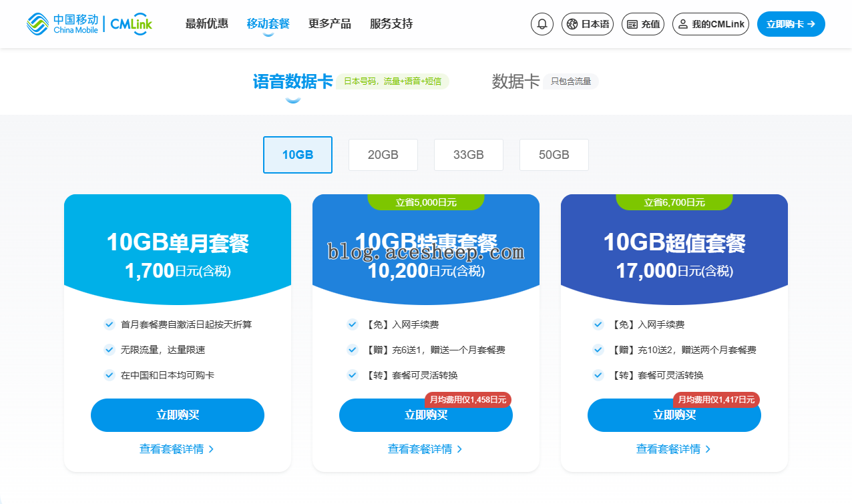
Task: Switch to the 数据卡 tab
Action: [x=515, y=81]
